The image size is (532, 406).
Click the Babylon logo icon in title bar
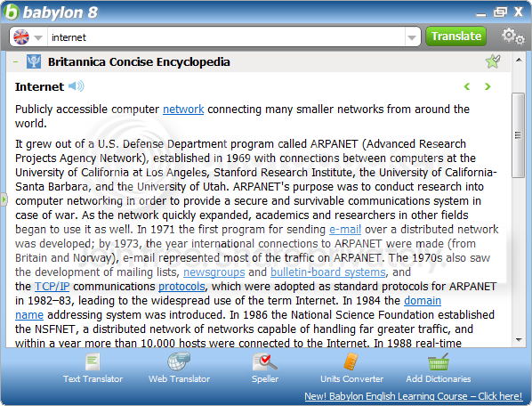(x=12, y=12)
